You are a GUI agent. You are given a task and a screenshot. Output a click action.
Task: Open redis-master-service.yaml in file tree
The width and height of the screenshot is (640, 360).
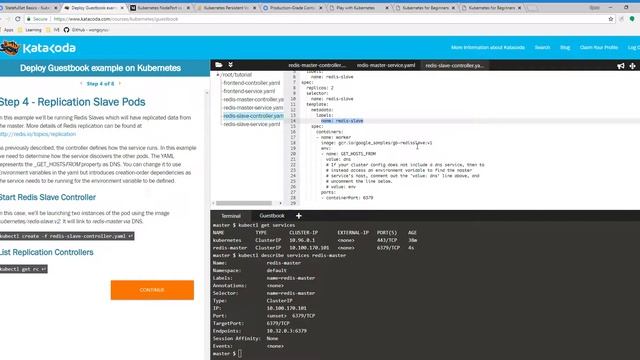click(253, 107)
